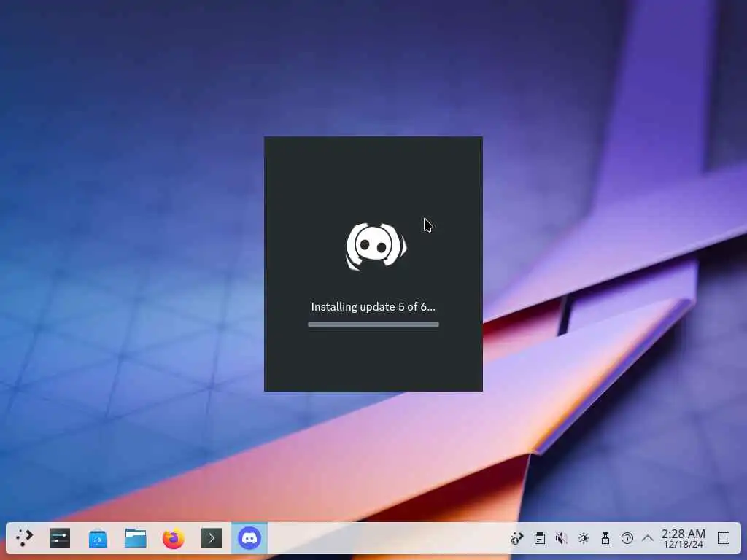Open the removable devices tray icon
747x560 pixels.
tap(605, 539)
